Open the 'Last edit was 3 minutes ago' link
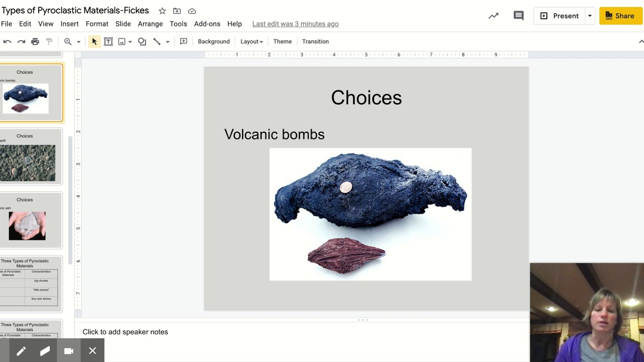This screenshot has width=644, height=362. pyautogui.click(x=295, y=24)
